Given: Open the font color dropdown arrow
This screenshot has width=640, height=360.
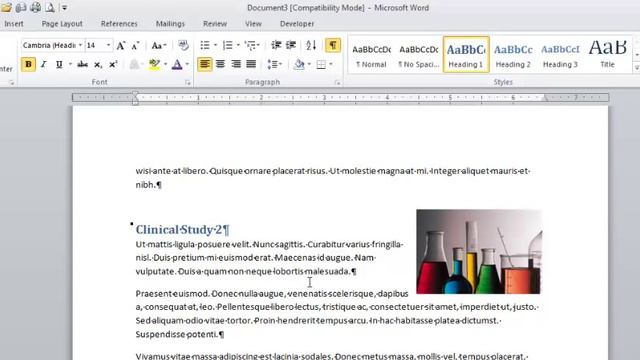Looking at the screenshot, I should [x=187, y=64].
